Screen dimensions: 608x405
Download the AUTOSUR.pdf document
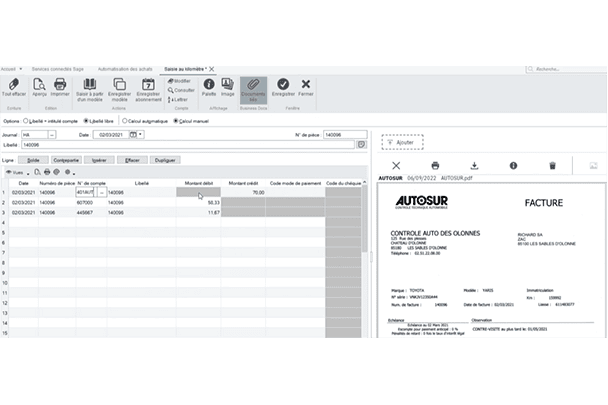pyautogui.click(x=474, y=166)
